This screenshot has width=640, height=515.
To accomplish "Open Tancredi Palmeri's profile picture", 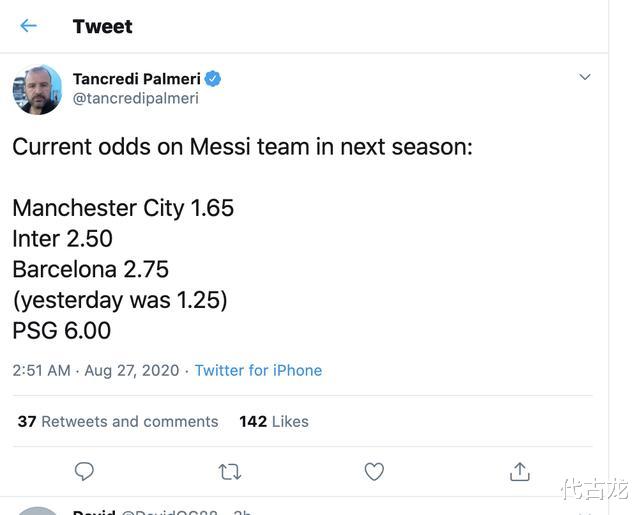I will 37,90.
